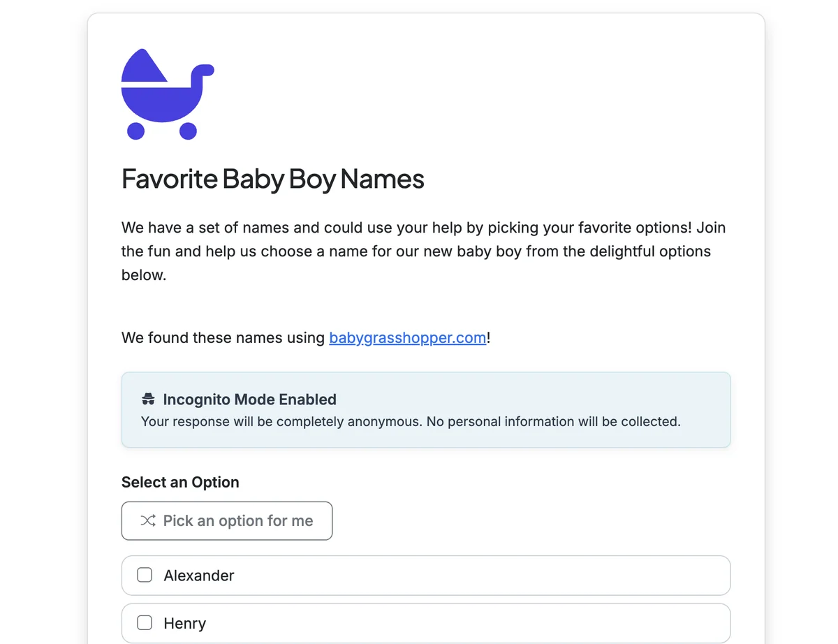Click the anonymous response notice text
This screenshot has width=838, height=644.
410,422
